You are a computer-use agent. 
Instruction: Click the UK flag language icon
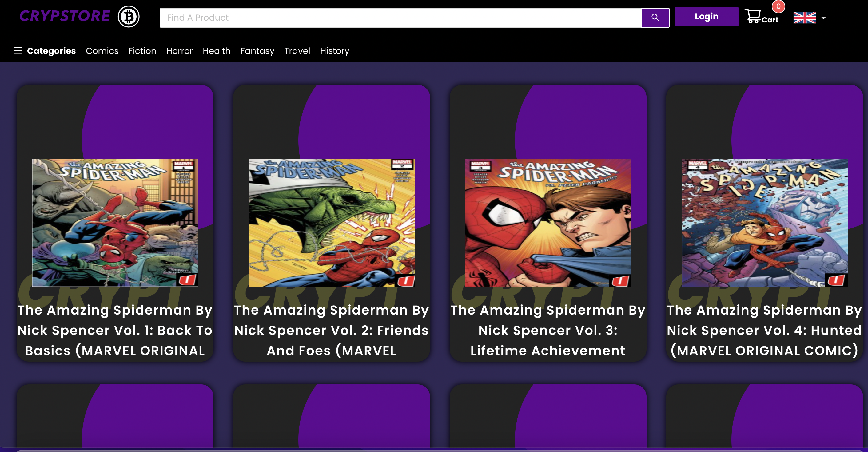(x=804, y=18)
